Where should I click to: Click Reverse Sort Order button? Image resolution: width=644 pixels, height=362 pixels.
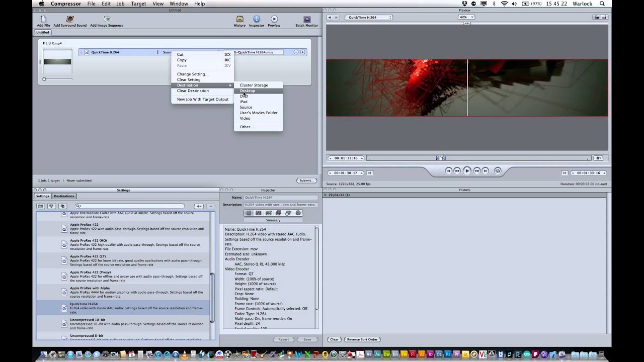coord(362,339)
